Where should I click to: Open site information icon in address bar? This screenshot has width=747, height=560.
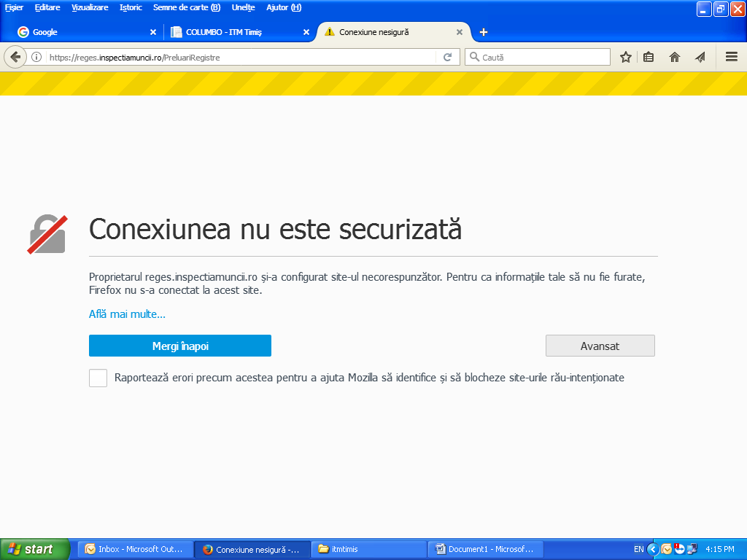point(36,57)
